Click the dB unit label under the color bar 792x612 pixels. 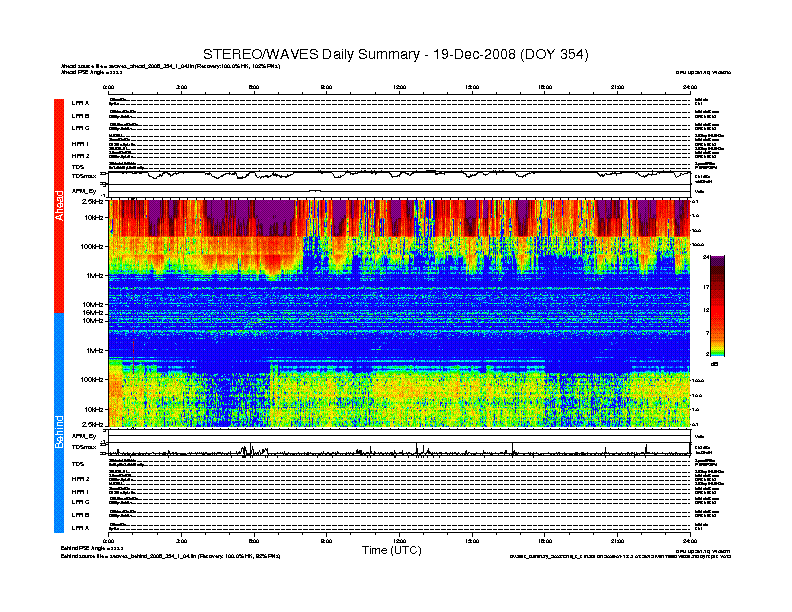(x=714, y=364)
